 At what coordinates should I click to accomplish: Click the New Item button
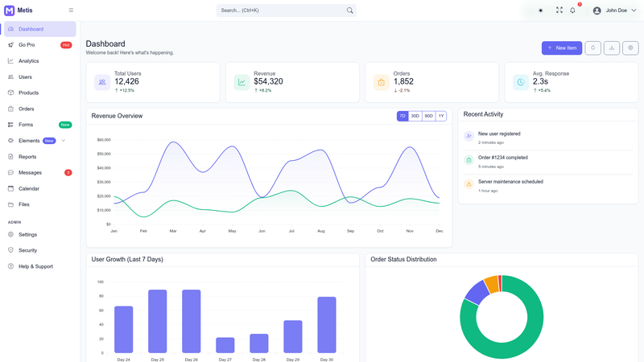point(561,48)
